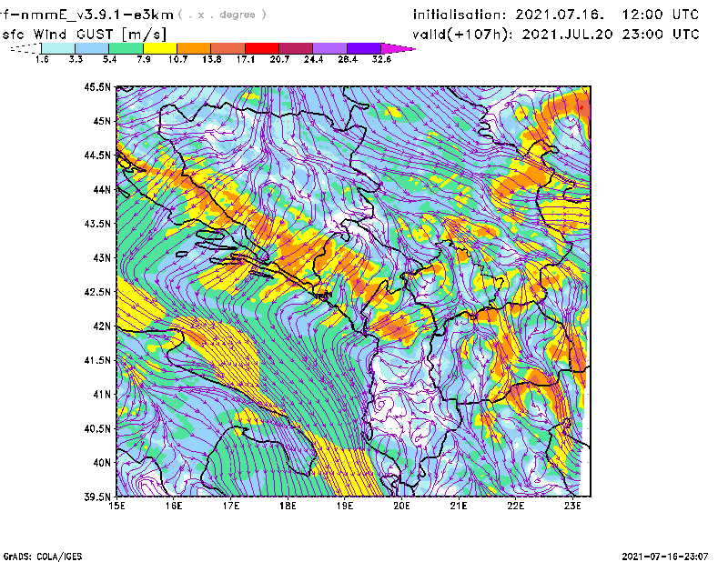This screenshot has height=562, width=728.
Task: Click the 40.5N latitude label
Action: [97, 428]
